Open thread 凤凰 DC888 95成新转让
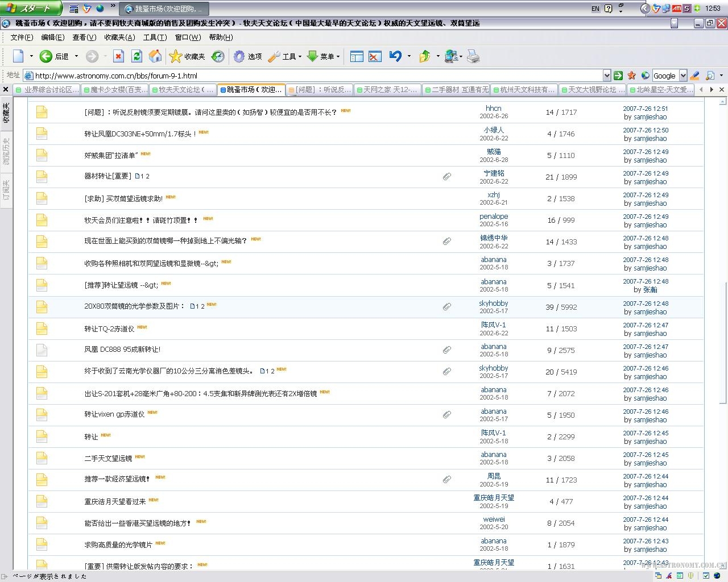728x582 pixels. [122, 350]
